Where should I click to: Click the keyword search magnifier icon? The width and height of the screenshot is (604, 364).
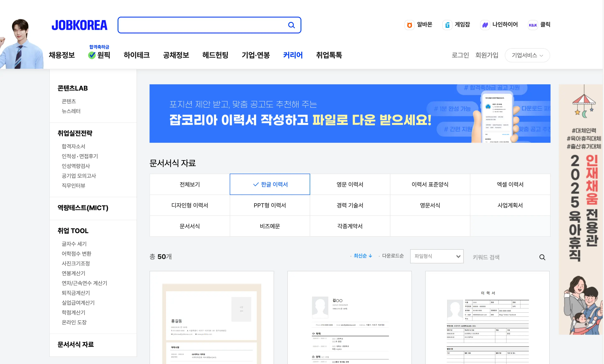pos(542,257)
